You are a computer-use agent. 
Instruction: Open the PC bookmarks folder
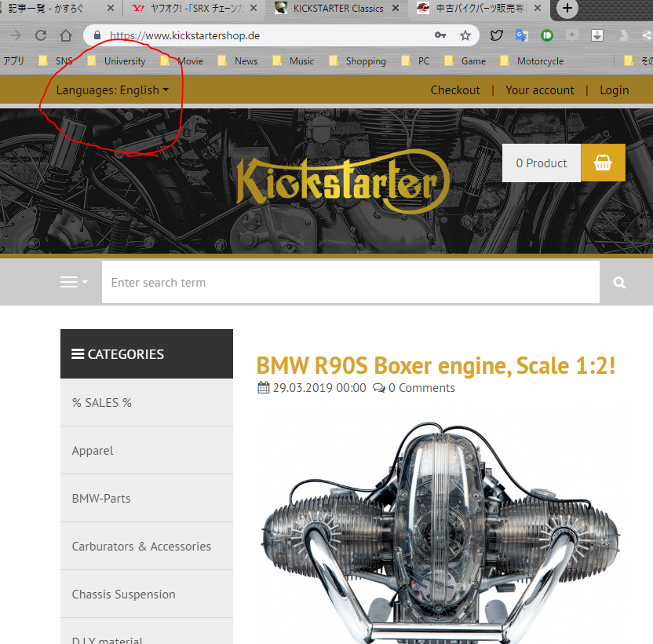pyautogui.click(x=415, y=61)
